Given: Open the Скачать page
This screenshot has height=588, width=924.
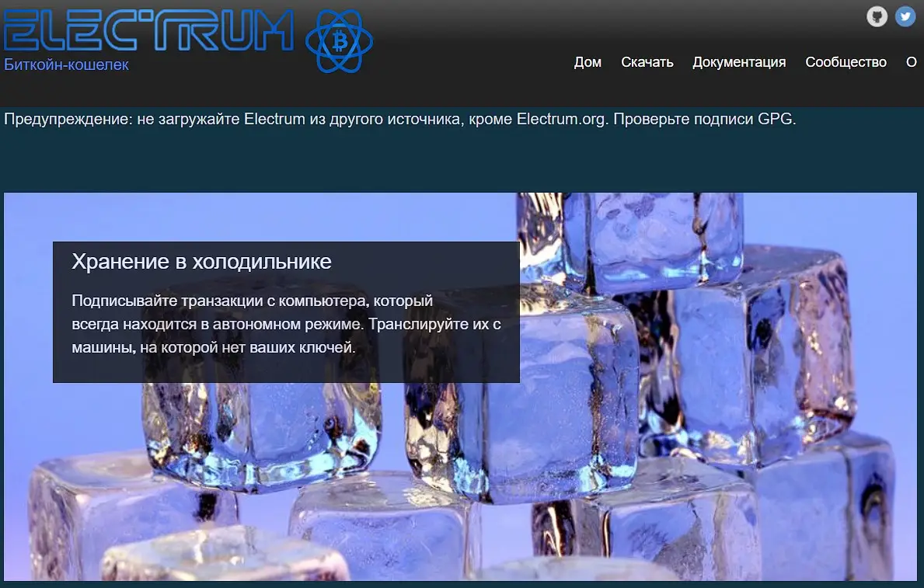Looking at the screenshot, I should [647, 62].
